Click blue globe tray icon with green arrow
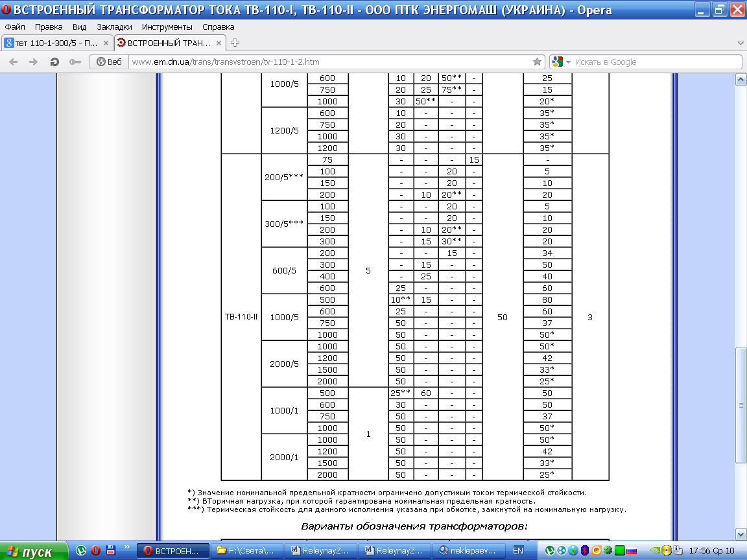The image size is (747, 560). pyautogui.click(x=573, y=551)
